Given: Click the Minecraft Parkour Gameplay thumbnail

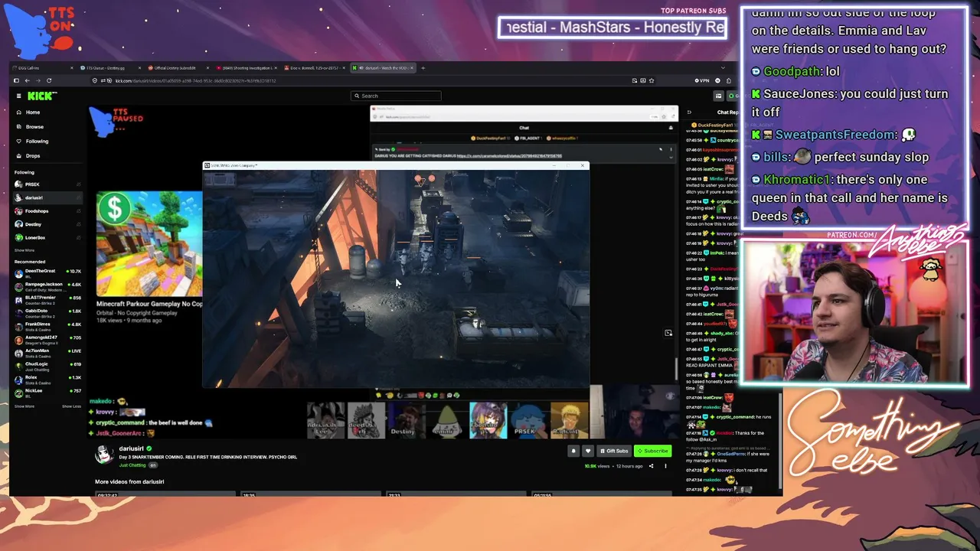Looking at the screenshot, I should [149, 244].
